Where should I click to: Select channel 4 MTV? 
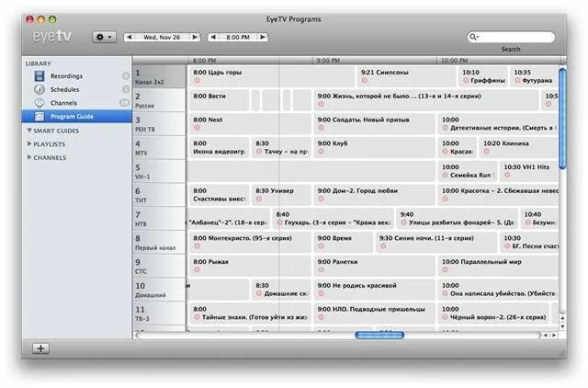(x=159, y=147)
